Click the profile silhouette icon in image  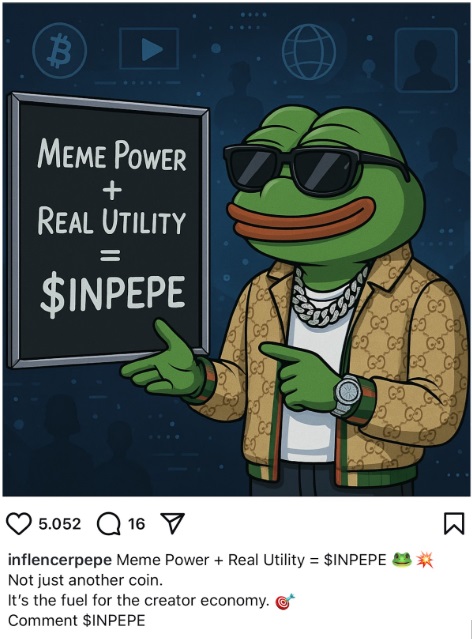pos(426,59)
